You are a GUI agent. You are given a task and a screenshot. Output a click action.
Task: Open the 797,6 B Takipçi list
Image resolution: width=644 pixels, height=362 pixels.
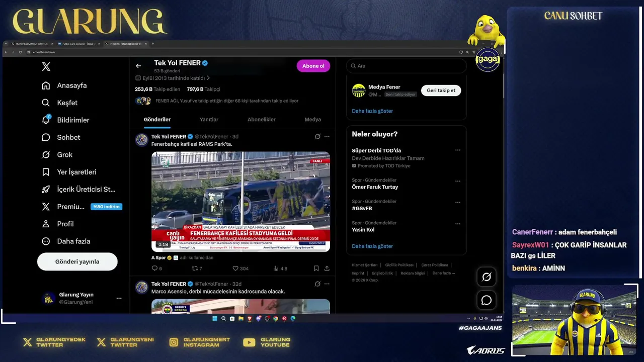pyautogui.click(x=204, y=89)
